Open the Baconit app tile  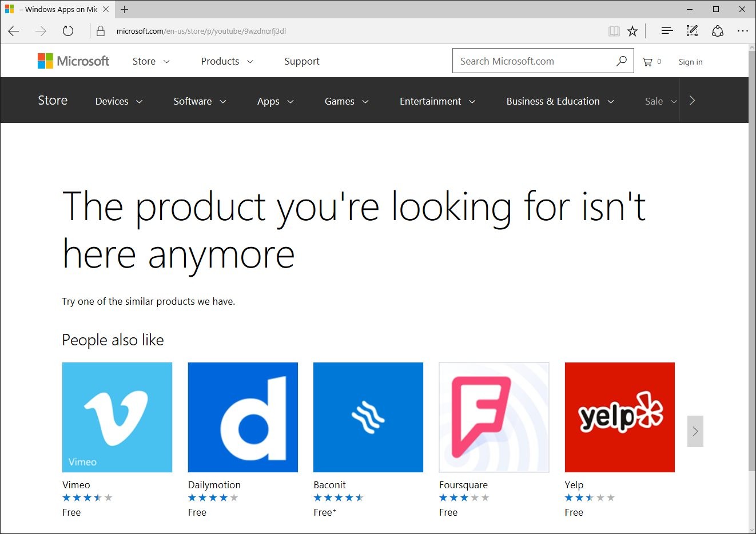(368, 417)
